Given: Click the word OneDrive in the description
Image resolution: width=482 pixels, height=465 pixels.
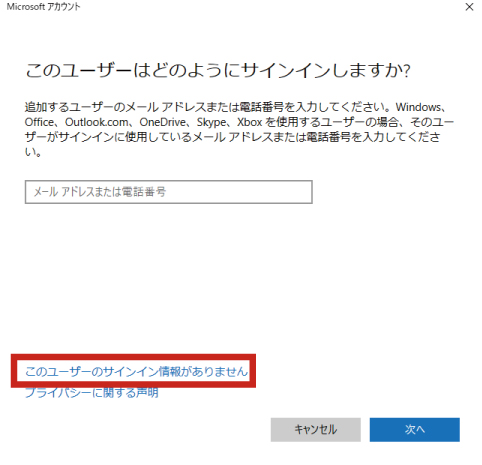Looking at the screenshot, I should point(163,122).
